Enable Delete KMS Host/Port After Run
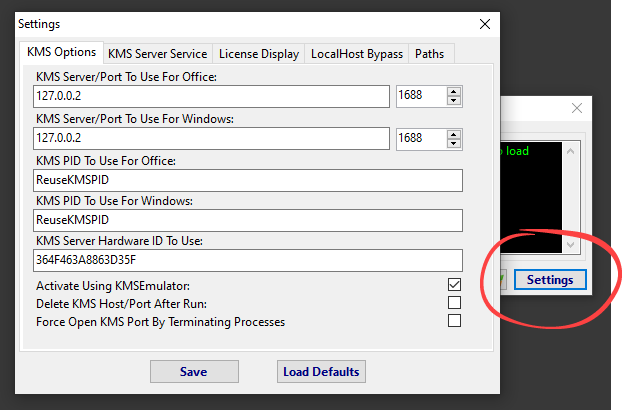 pos(454,303)
